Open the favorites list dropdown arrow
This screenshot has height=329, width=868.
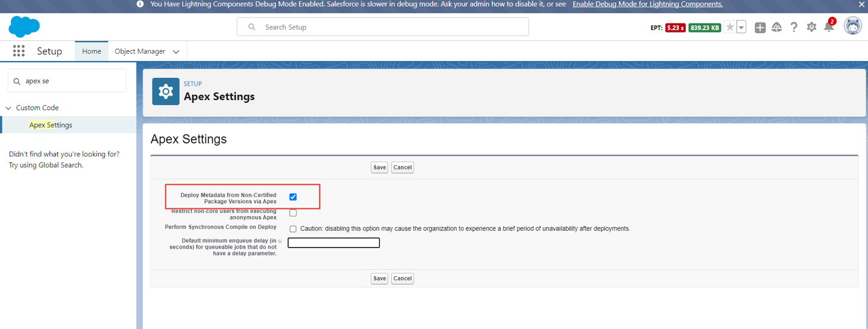[x=741, y=27]
